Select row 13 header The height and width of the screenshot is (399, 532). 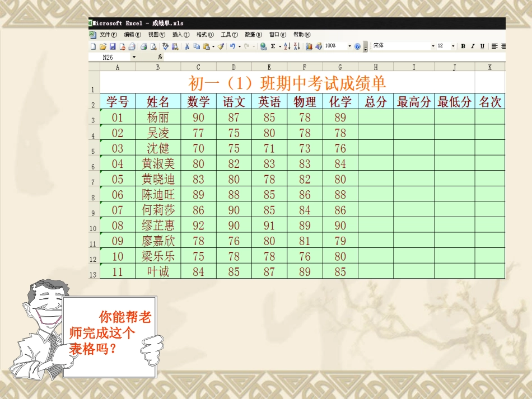coord(94,271)
